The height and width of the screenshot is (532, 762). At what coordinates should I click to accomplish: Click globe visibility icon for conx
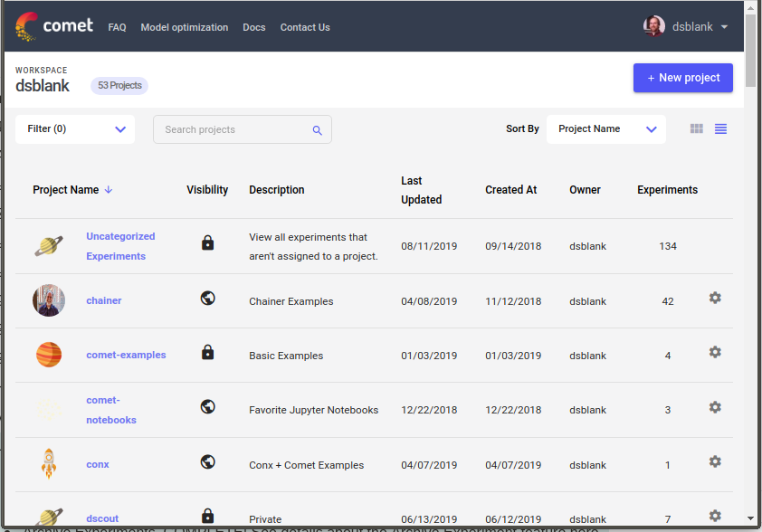(x=207, y=461)
